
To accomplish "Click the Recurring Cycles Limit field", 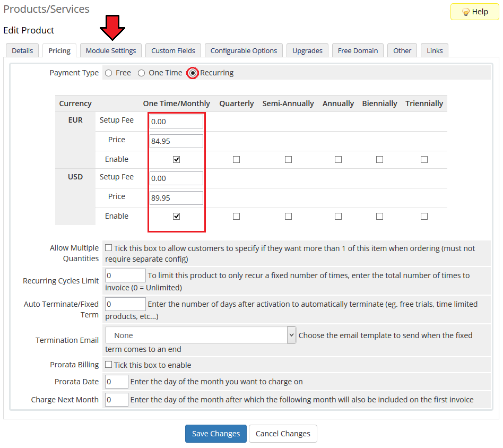I will click(125, 275).
